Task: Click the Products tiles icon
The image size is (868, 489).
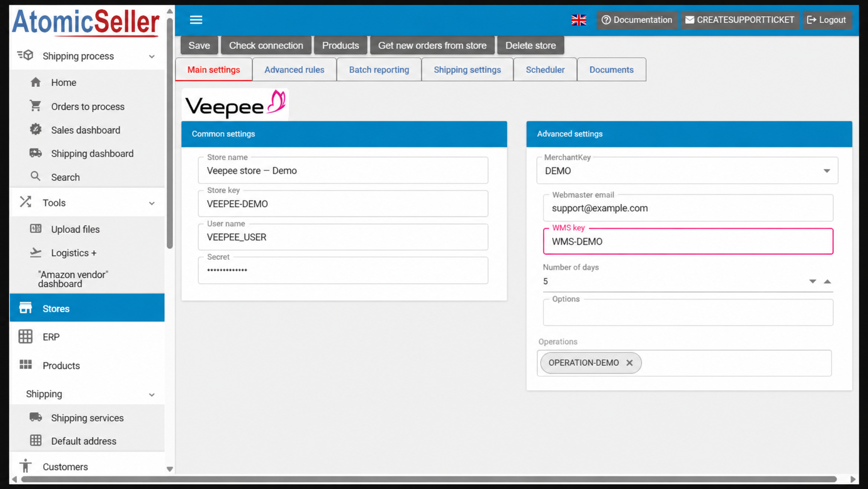Action: [x=25, y=365]
